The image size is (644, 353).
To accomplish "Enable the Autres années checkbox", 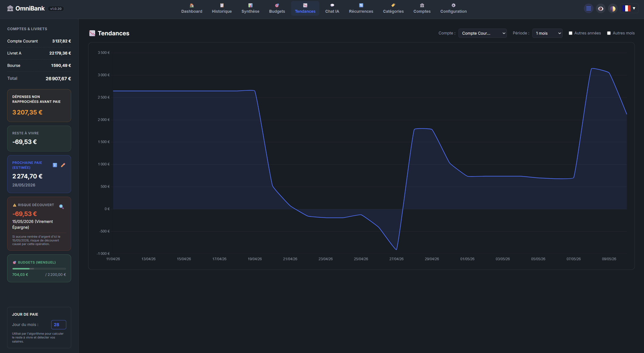I will click(571, 33).
